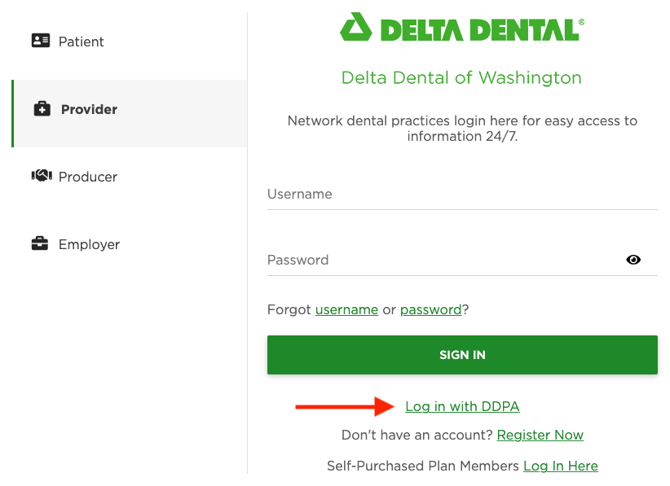Click the Producer handshake icon
This screenshot has width=670, height=486.
(x=41, y=176)
